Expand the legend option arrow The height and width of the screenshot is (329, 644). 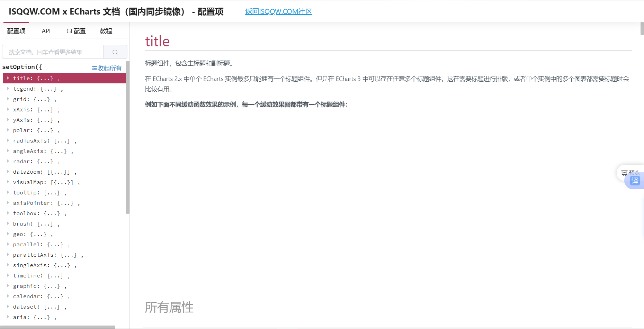pyautogui.click(x=8, y=89)
